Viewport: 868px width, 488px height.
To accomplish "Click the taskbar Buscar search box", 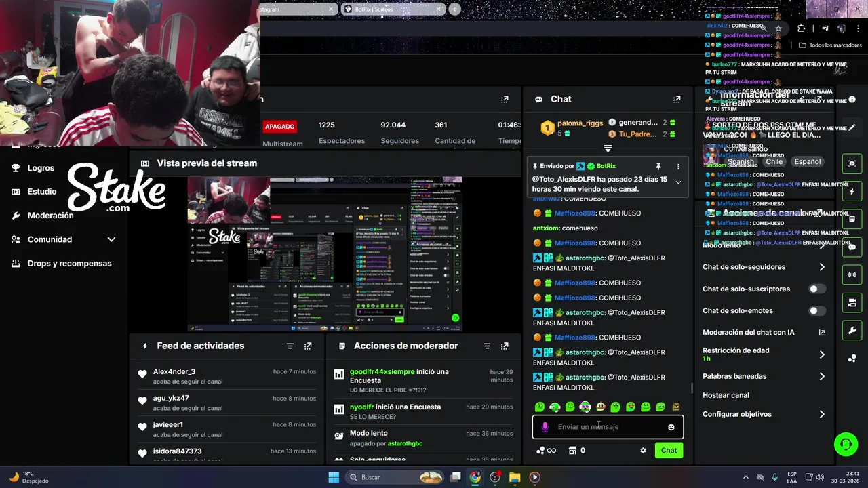I will coord(396,477).
